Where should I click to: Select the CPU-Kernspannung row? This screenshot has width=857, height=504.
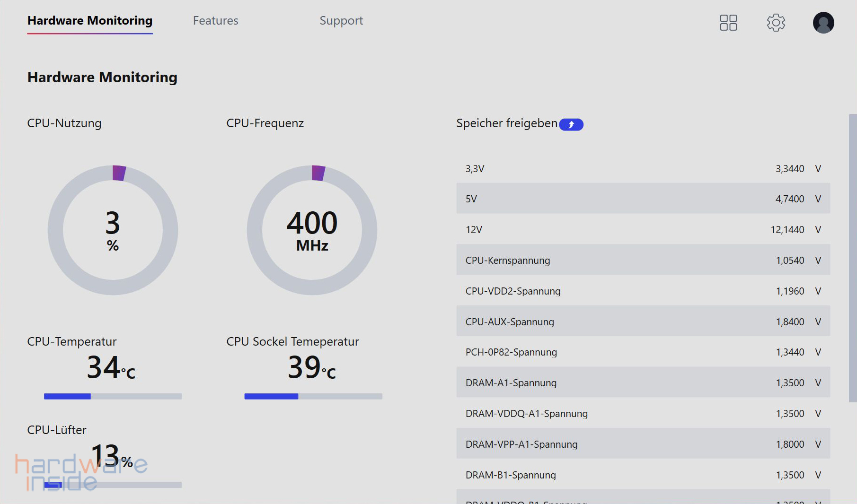(643, 260)
